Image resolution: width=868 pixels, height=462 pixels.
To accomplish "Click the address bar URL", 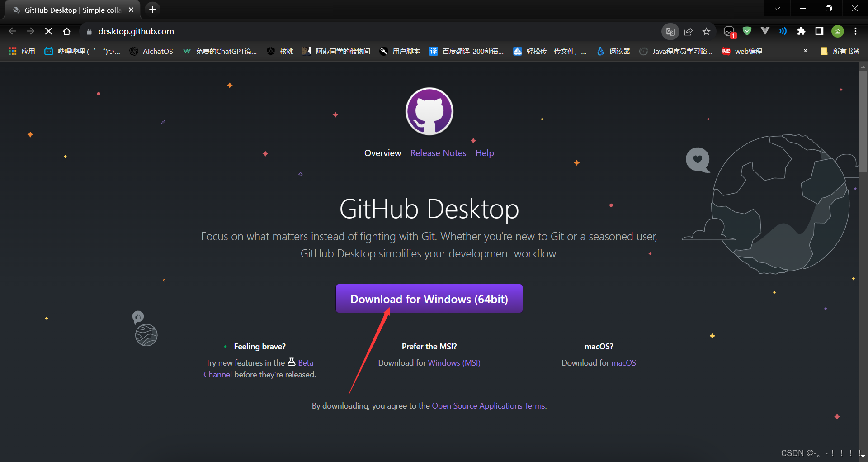I will (x=136, y=31).
